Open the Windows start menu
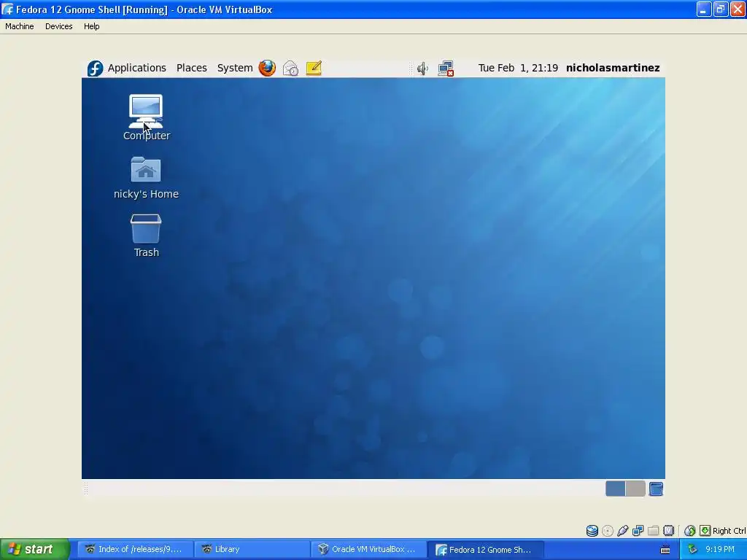This screenshot has width=747, height=560. click(x=34, y=549)
